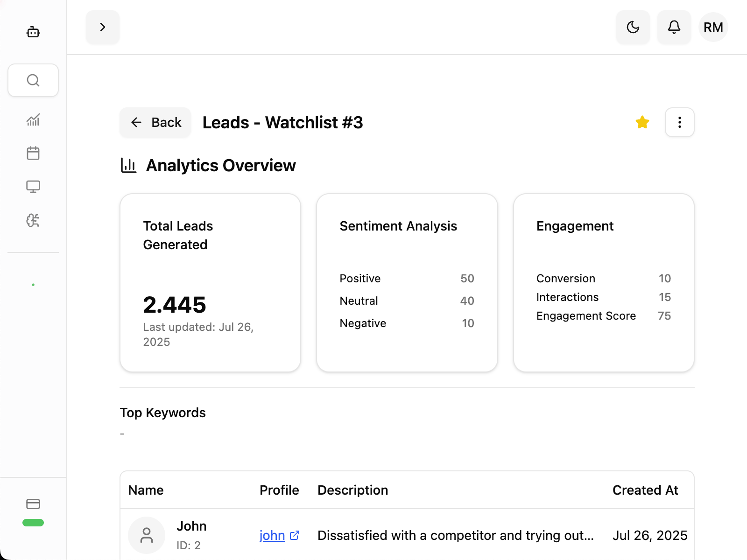The width and height of the screenshot is (747, 560).
Task: Open the calendar section from sidebar
Action: (x=33, y=153)
